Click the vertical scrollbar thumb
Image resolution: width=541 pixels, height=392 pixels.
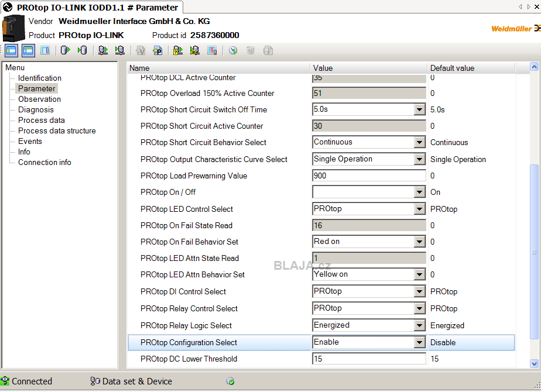point(534,252)
